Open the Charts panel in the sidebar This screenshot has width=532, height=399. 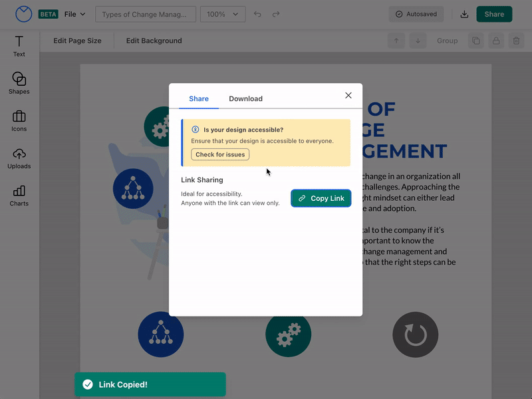19,196
